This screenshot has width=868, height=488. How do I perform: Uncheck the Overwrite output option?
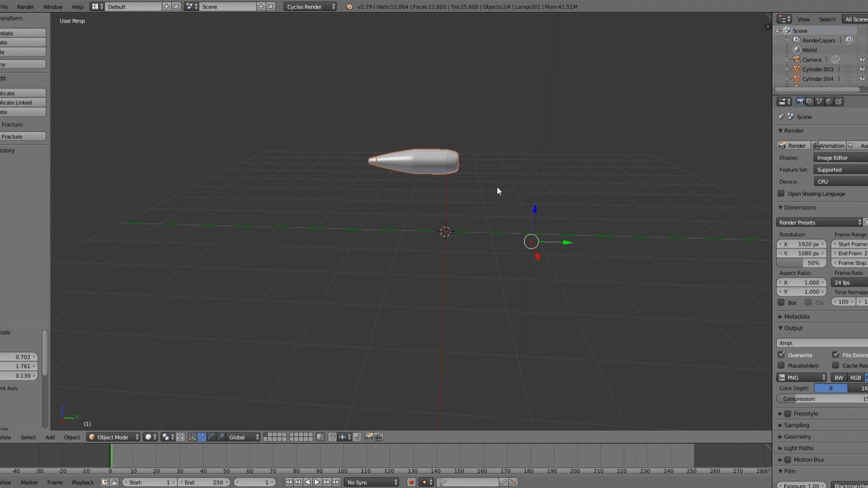(781, 355)
